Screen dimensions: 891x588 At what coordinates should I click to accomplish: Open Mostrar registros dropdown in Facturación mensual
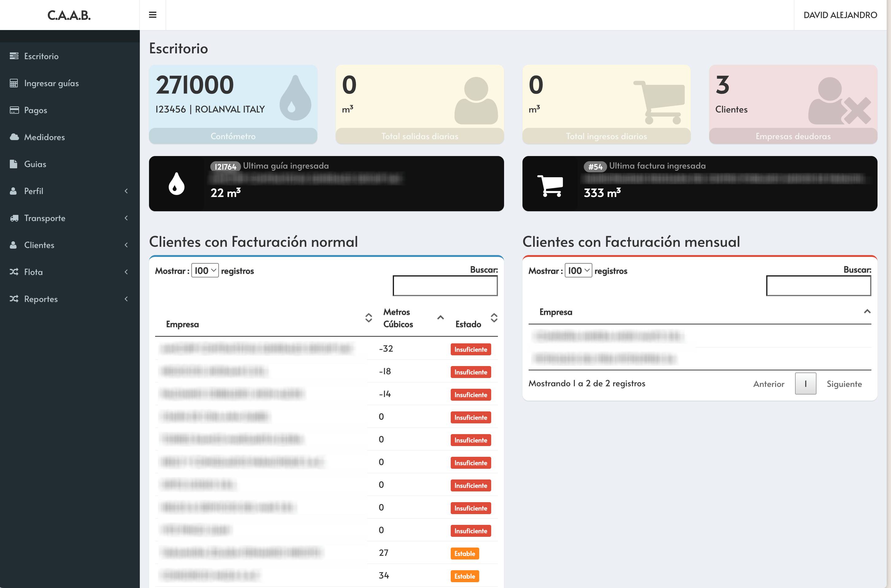578,270
